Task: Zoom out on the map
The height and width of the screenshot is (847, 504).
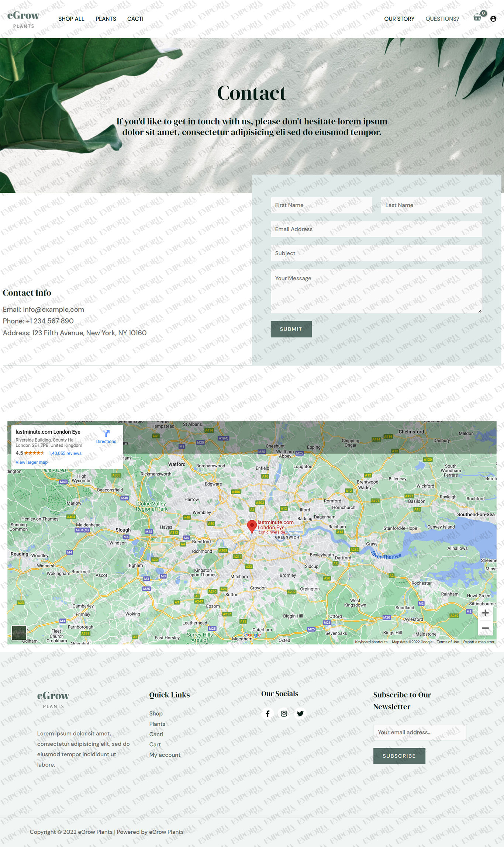Action: [x=485, y=628]
